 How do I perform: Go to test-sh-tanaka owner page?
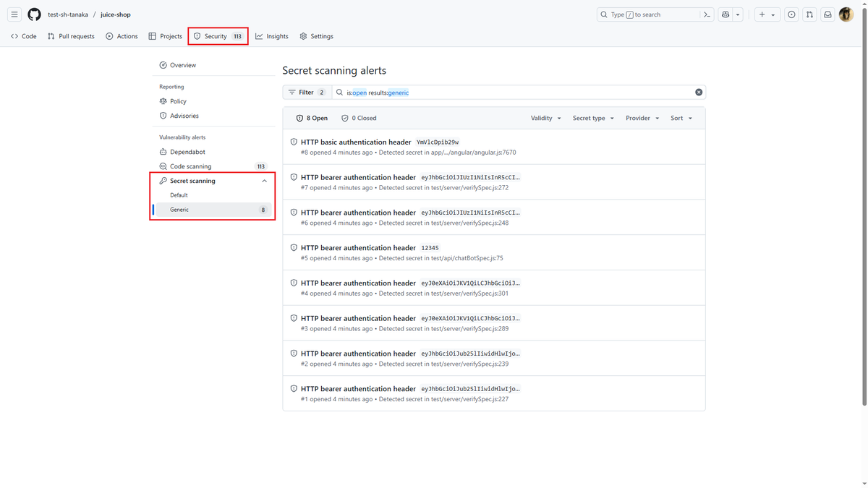[68, 14]
